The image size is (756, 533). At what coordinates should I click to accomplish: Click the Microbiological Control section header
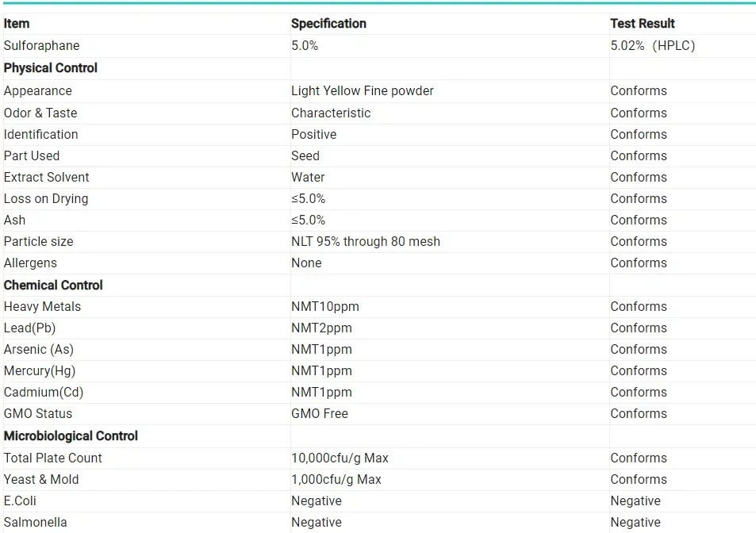pyautogui.click(x=71, y=435)
